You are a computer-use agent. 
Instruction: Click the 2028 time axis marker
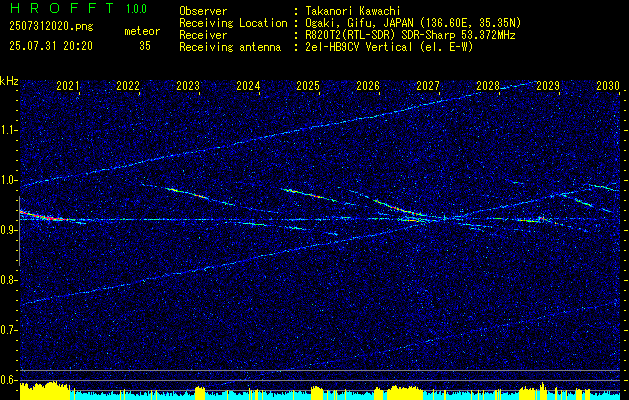tap(488, 86)
